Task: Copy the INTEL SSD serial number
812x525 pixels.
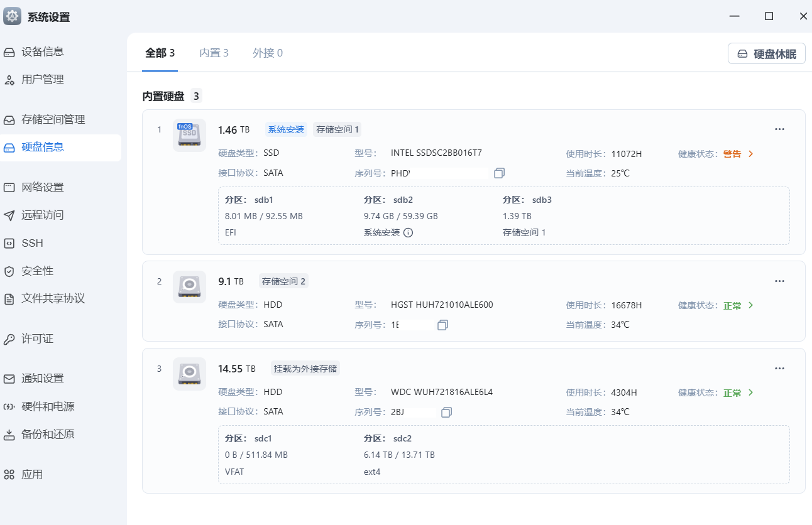Action: [499, 173]
